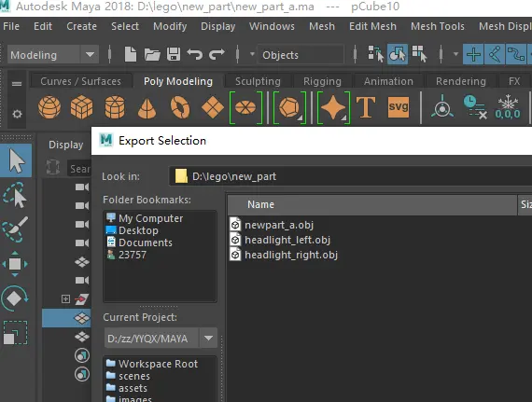Redo with the forward arrow icon
Image resolution: width=532 pixels, height=402 pixels.
coord(217,54)
